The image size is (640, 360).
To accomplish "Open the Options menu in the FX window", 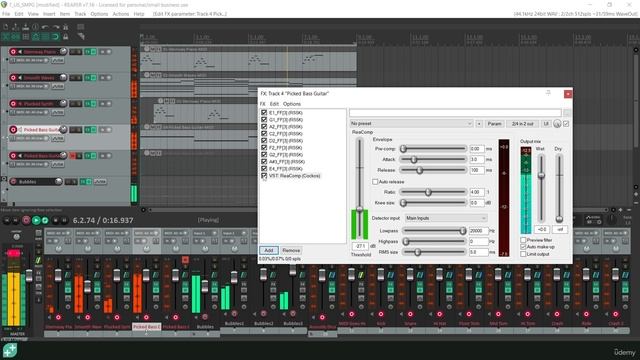I will pos(292,104).
